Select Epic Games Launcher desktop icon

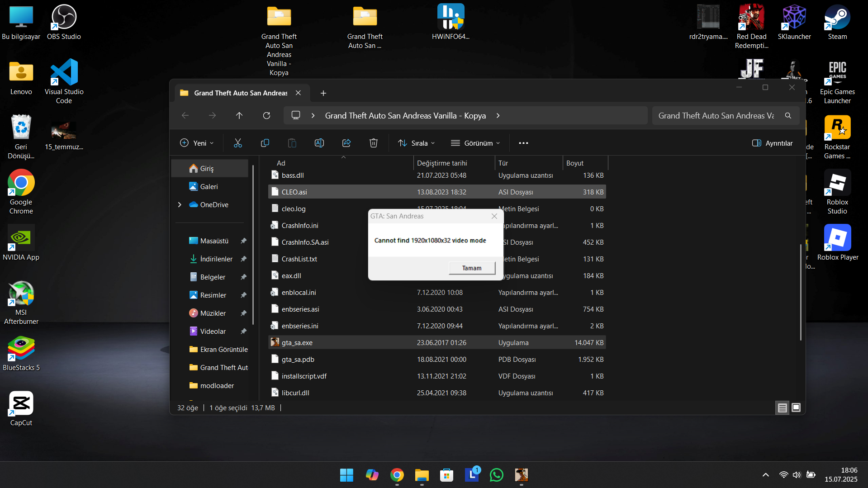[837, 82]
